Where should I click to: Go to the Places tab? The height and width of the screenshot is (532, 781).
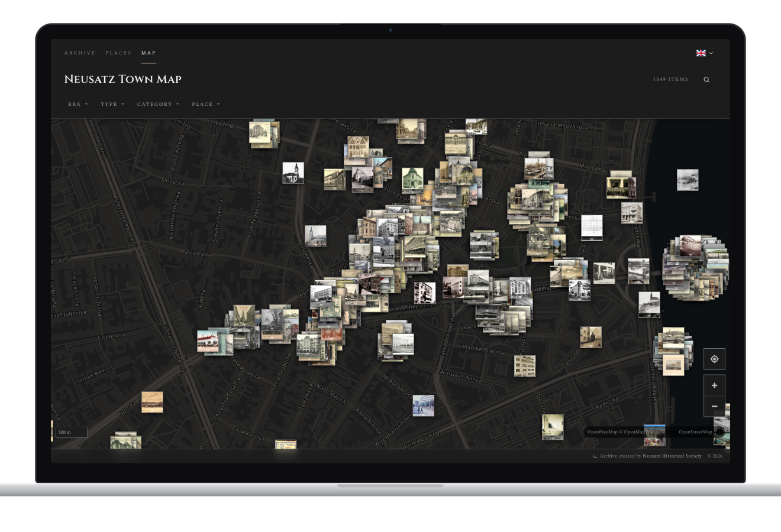118,53
